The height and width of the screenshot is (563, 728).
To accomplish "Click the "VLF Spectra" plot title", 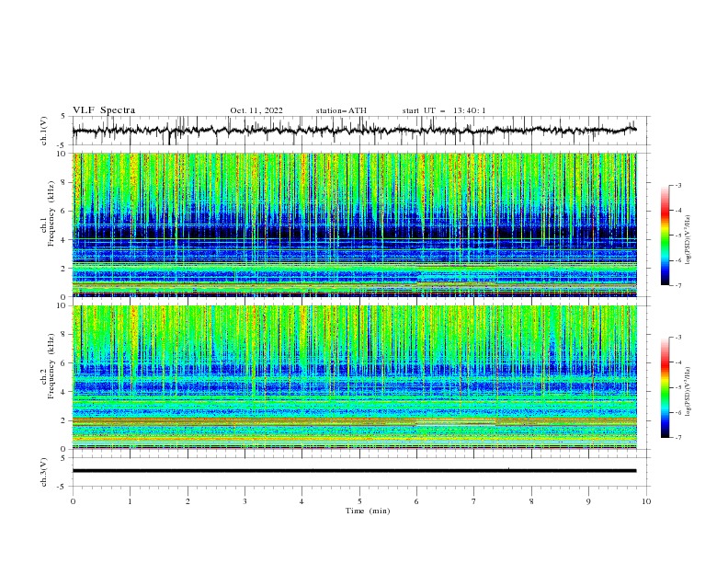I will pyautogui.click(x=104, y=110).
